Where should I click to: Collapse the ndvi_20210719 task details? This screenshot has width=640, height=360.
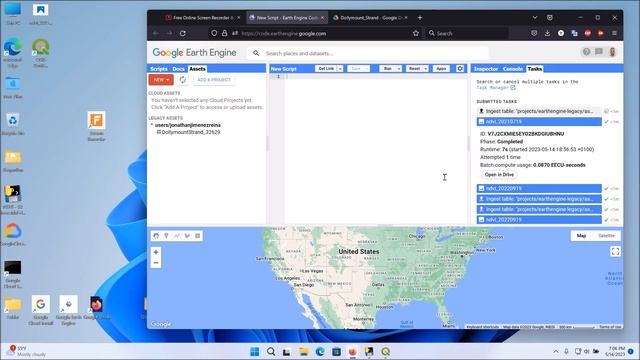[x=539, y=122]
